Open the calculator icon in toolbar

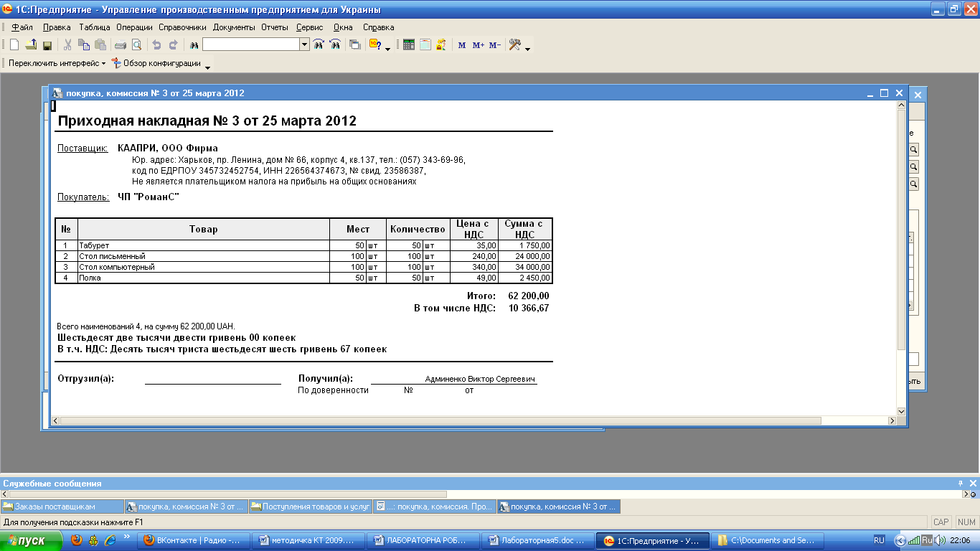click(409, 44)
